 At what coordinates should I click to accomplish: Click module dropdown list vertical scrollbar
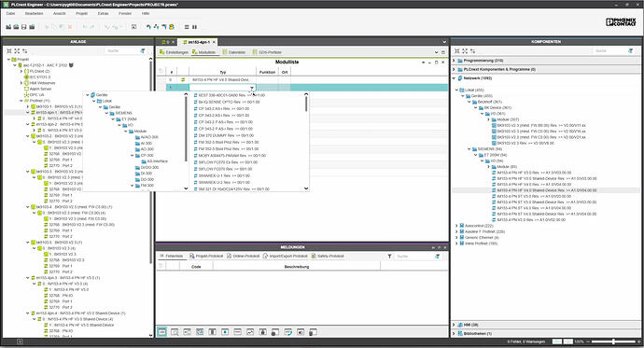(x=306, y=103)
